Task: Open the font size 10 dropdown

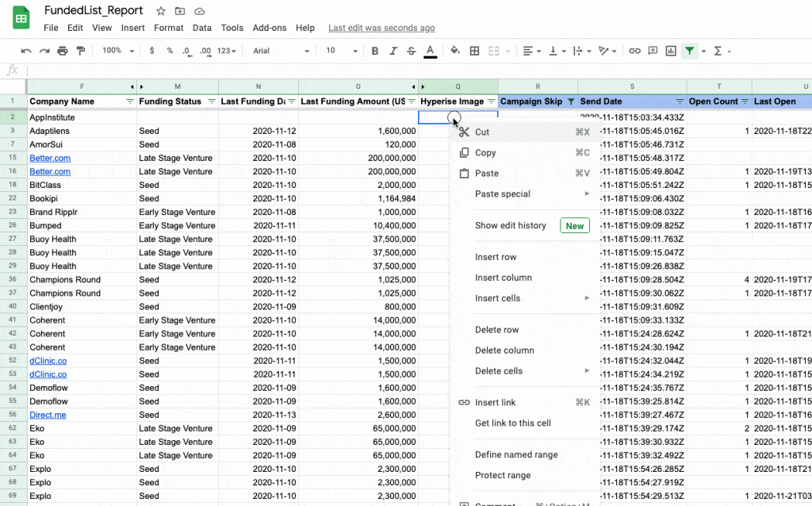Action: pos(342,51)
